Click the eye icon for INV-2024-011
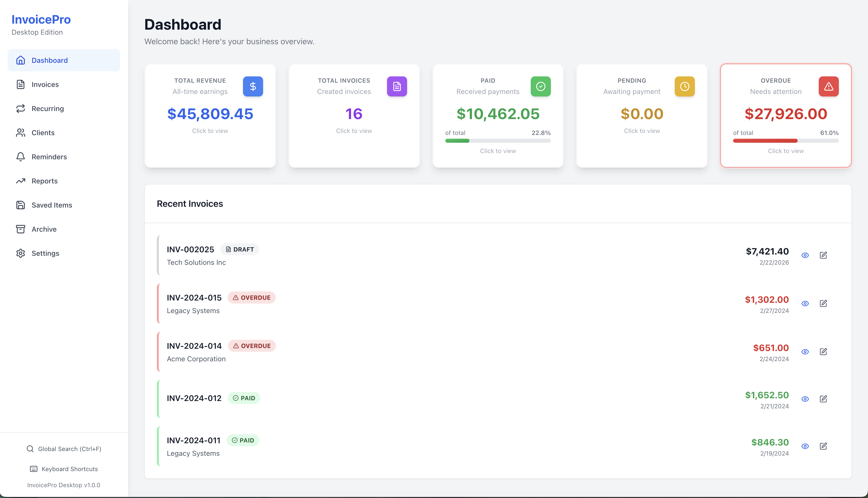868x498 pixels. click(805, 446)
